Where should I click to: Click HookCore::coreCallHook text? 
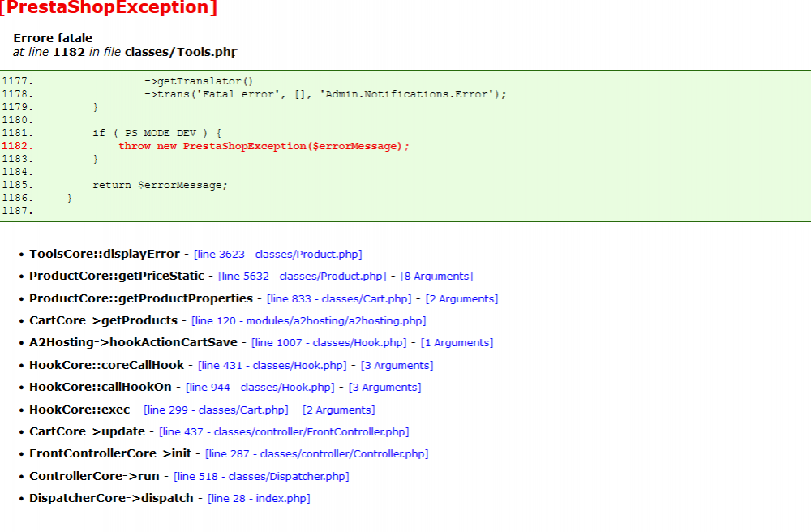click(x=106, y=365)
